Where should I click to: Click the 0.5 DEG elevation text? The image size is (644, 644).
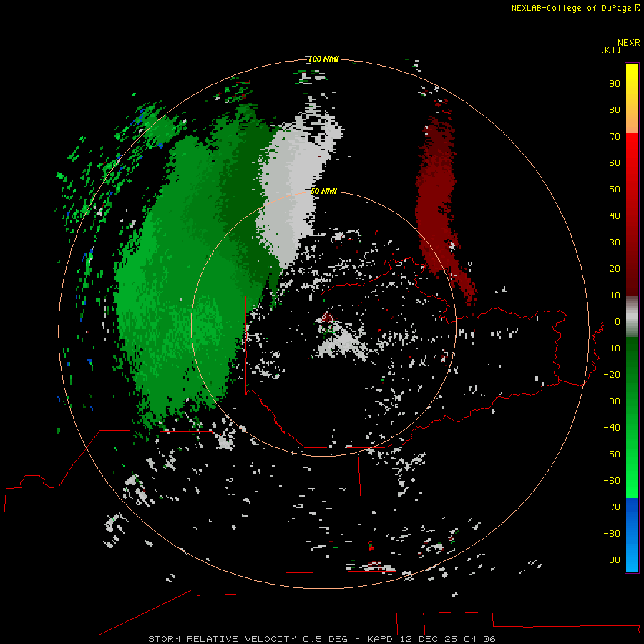tap(325, 639)
